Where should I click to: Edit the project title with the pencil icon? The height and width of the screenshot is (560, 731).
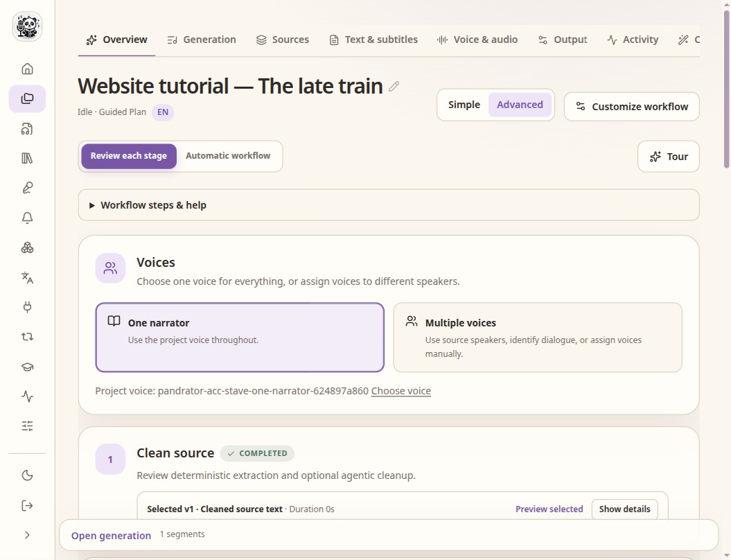click(394, 86)
